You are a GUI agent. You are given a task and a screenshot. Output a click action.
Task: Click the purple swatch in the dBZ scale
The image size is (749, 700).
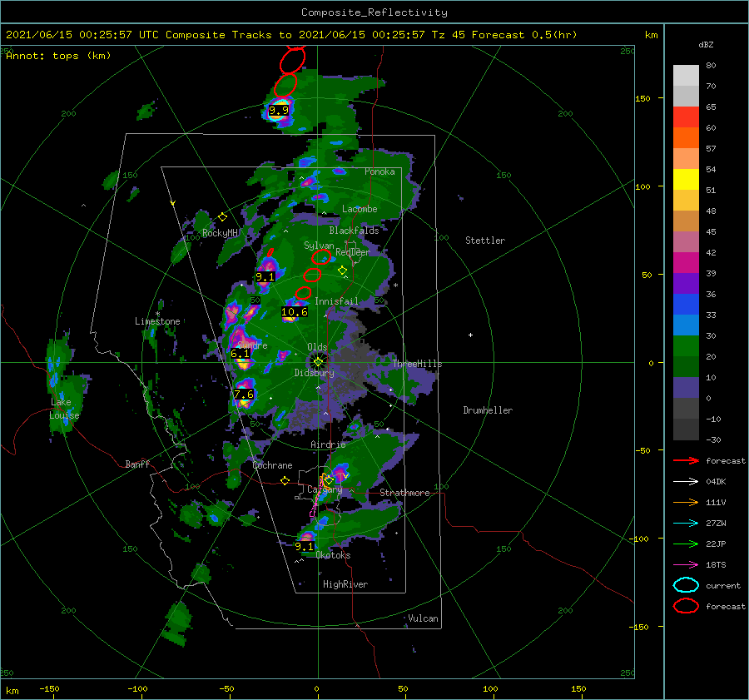pos(686,283)
